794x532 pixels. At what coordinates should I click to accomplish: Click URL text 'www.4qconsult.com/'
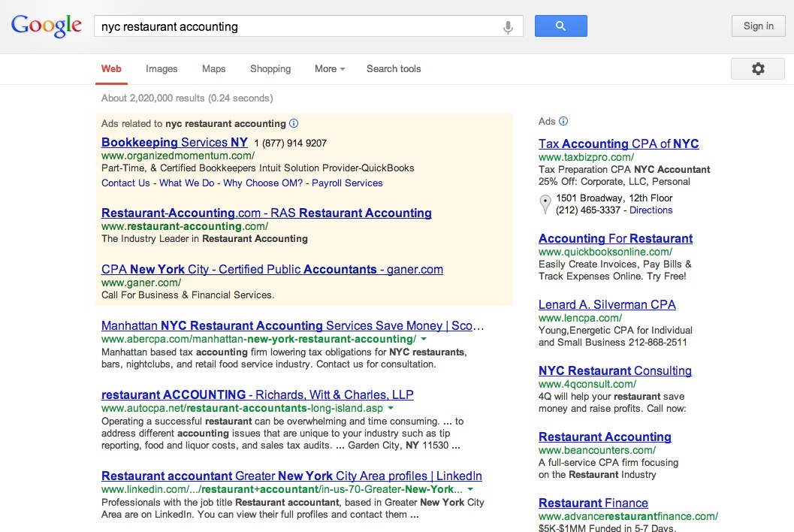(587, 384)
